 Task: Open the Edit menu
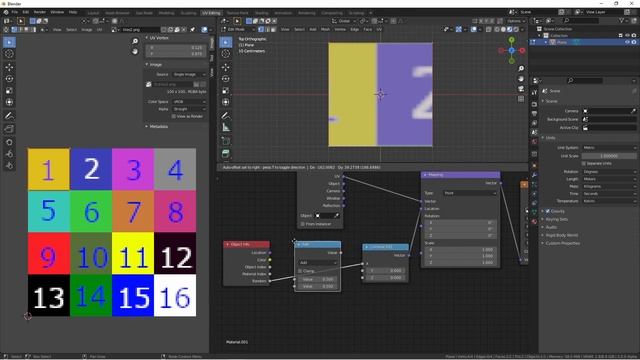26,12
